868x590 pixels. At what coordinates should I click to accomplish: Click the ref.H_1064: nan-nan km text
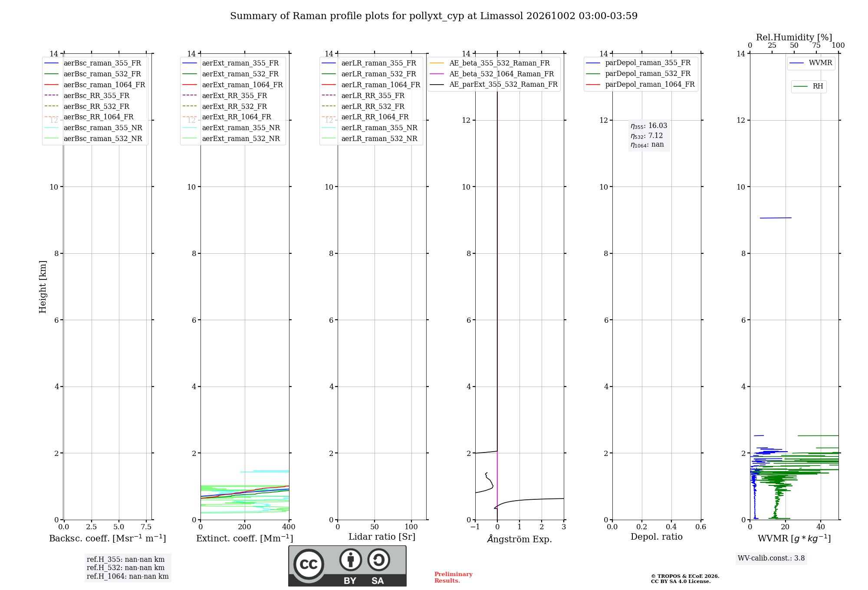coord(128,577)
